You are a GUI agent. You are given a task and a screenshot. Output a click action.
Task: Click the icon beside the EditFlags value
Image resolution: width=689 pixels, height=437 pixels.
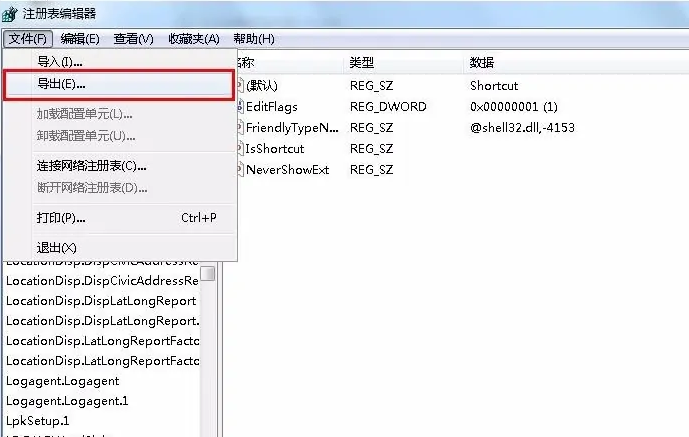(x=239, y=107)
